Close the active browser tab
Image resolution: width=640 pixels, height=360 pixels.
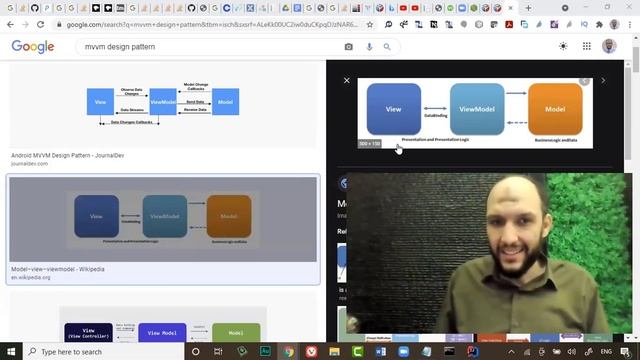pyautogui.click(x=510, y=8)
